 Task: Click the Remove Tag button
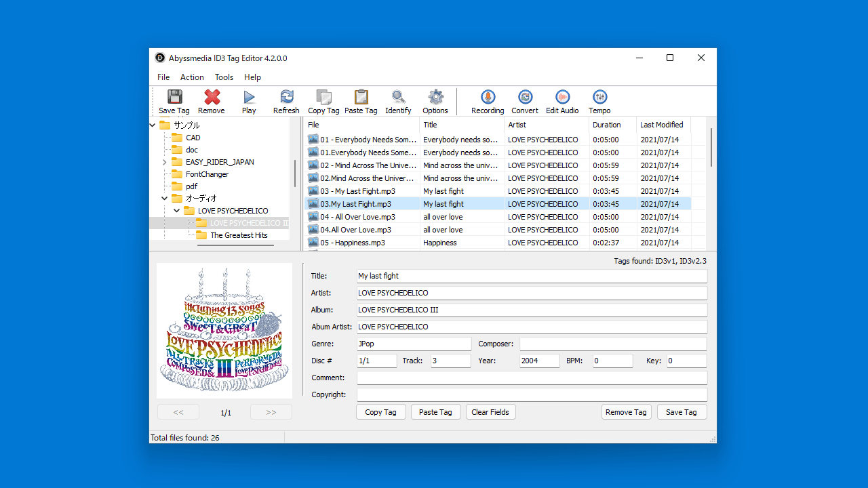tap(626, 412)
